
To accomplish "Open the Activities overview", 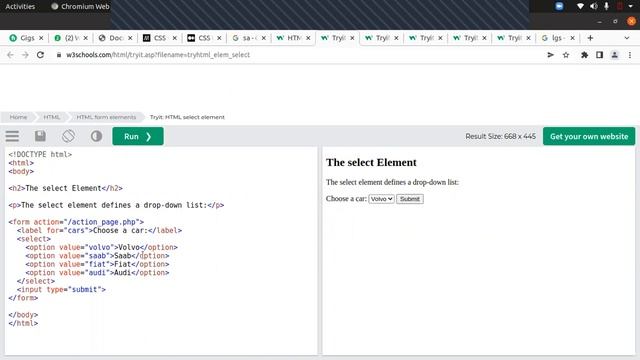I will click(20, 7).
